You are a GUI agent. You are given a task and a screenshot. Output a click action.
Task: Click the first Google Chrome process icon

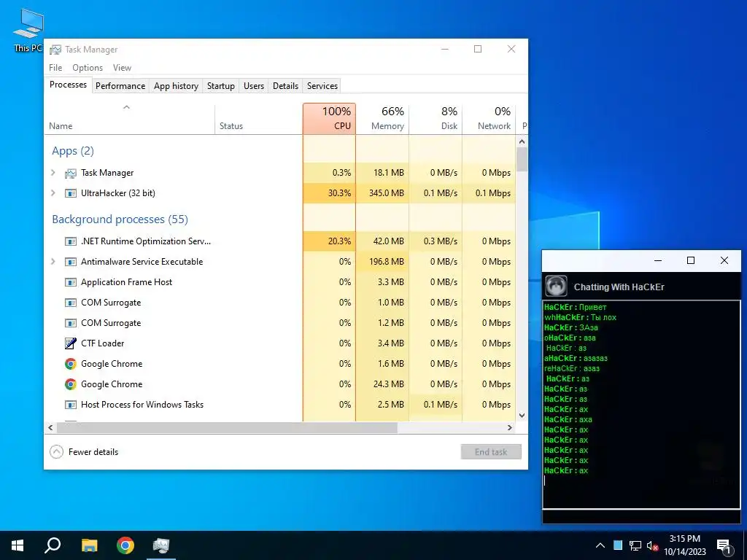pos(71,364)
